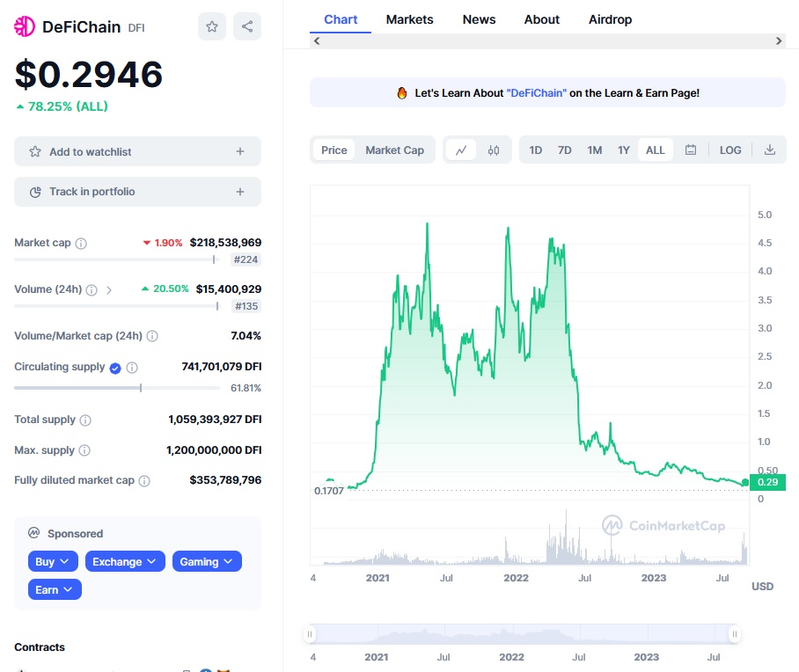The image size is (799, 672).
Task: Click the 741,701,079 DFI supply value
Action: (x=221, y=367)
